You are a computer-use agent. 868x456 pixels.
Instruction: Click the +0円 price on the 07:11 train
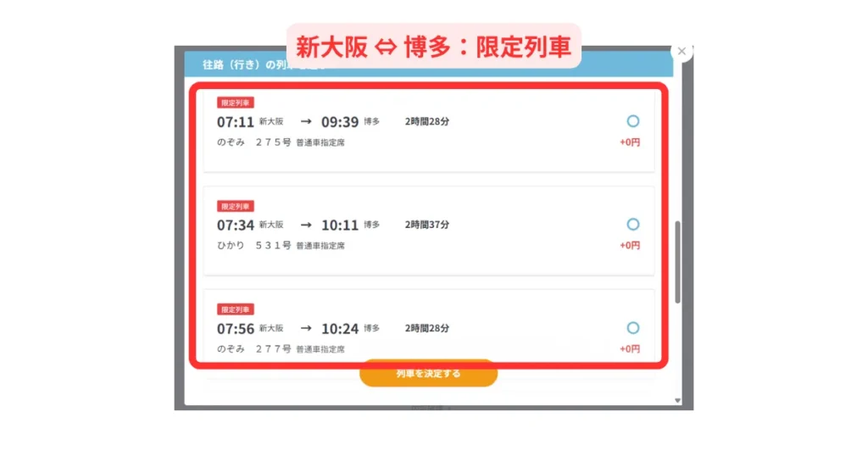pos(630,142)
